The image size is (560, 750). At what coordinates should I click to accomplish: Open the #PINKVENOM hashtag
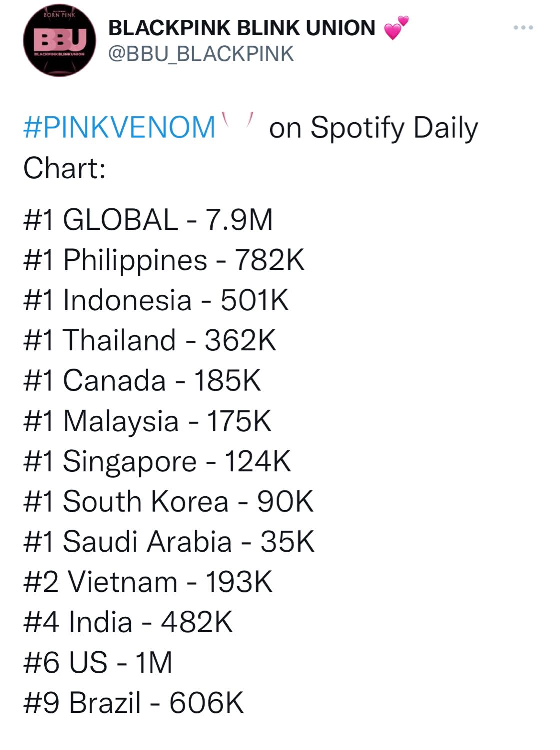(x=119, y=127)
